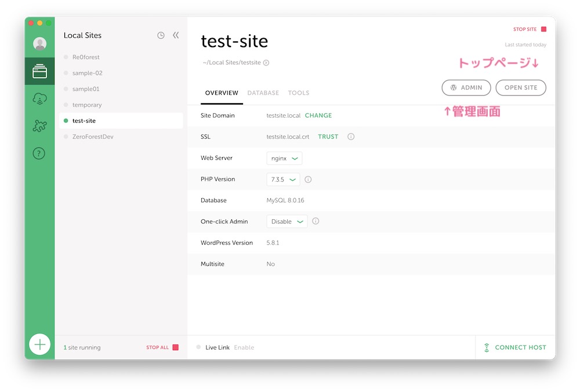Click the Multisite No value

pyautogui.click(x=270, y=264)
